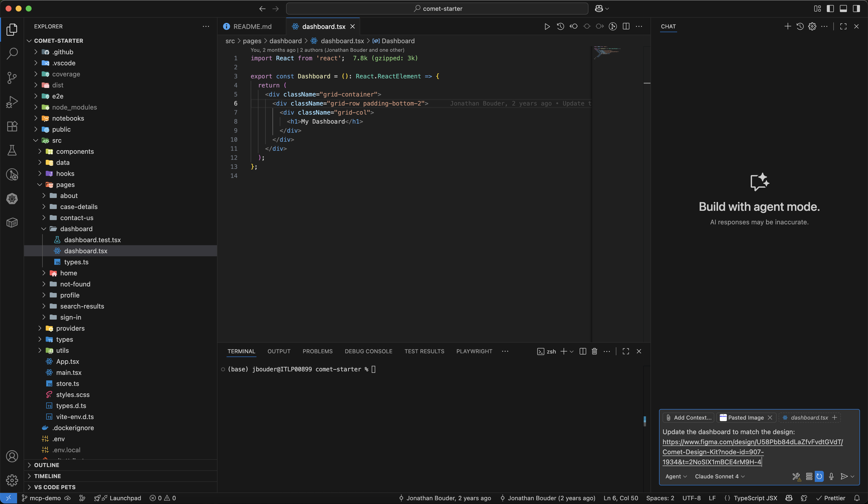868x504 pixels.
Task: Toggle the bottom panel layout button
Action: tap(843, 9)
